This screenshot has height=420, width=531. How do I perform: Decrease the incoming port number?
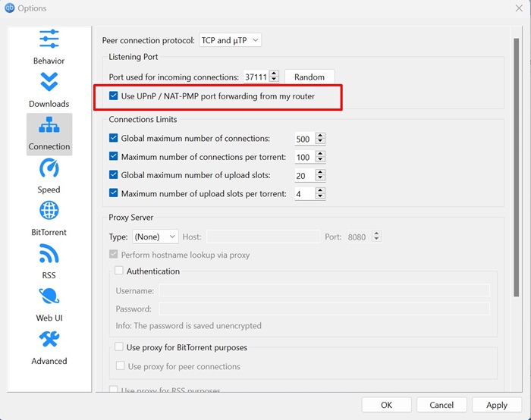click(x=275, y=79)
